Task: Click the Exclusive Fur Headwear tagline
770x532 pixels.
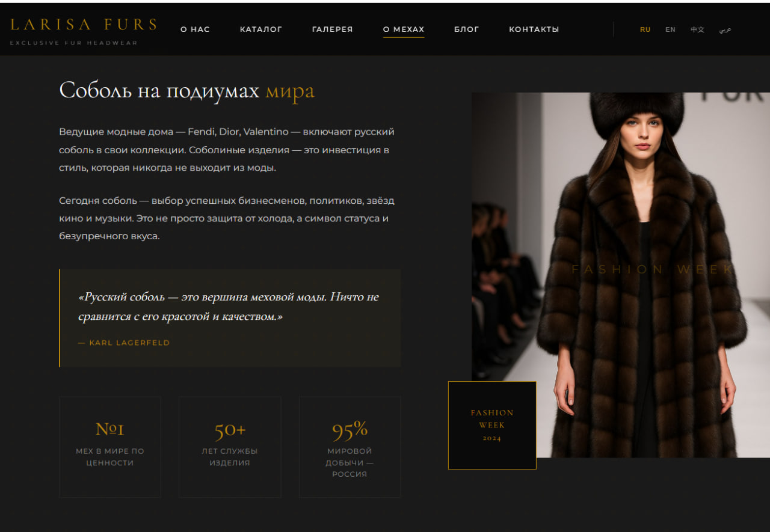Action: click(x=73, y=43)
